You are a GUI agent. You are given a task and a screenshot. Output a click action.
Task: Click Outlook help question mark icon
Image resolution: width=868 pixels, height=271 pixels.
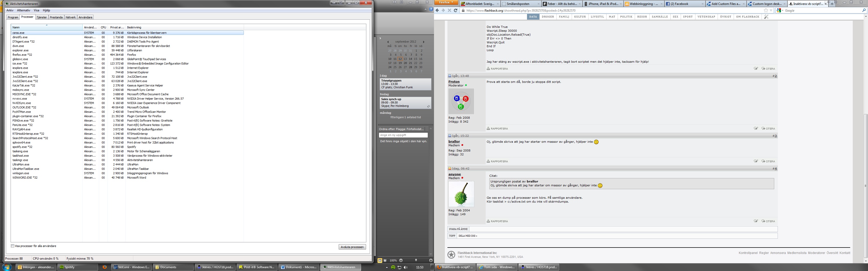coord(431,9)
